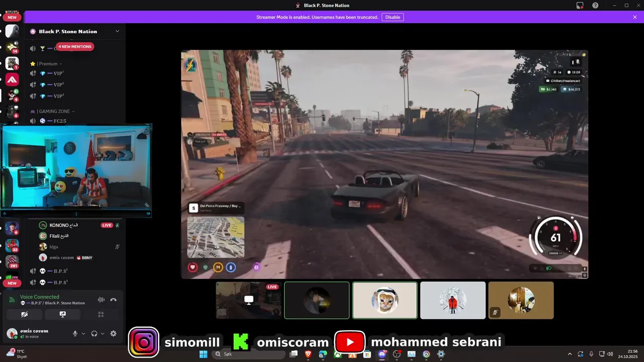The image size is (644, 362).
Task: Open Microsoft Store from taskbar
Action: click(x=367, y=354)
